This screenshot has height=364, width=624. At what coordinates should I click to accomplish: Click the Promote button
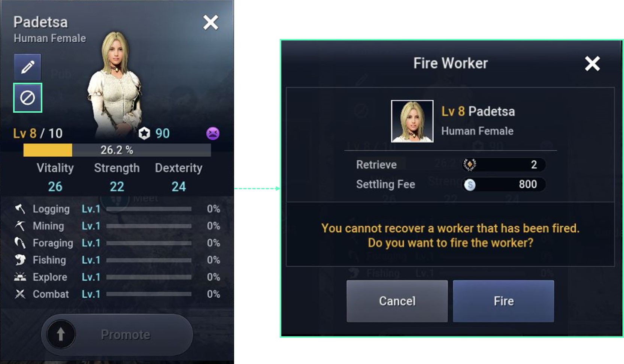pos(117,334)
